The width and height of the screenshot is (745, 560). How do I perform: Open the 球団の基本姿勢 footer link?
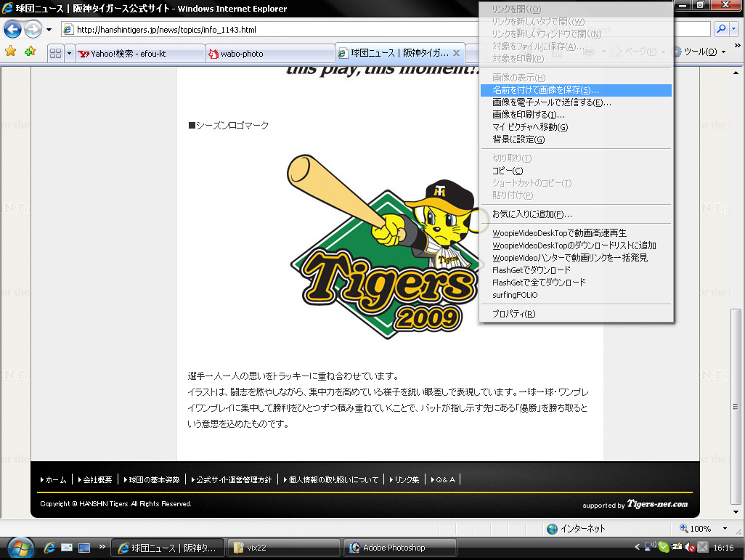click(152, 479)
